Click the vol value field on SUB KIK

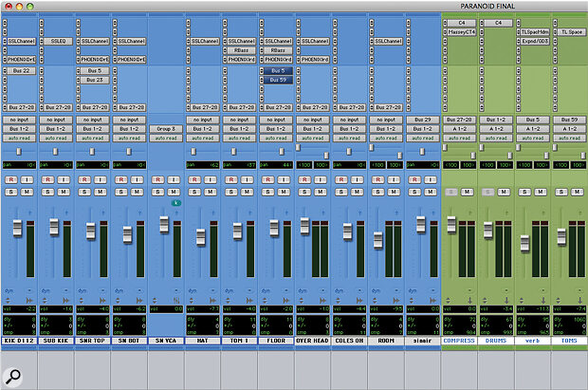point(57,308)
